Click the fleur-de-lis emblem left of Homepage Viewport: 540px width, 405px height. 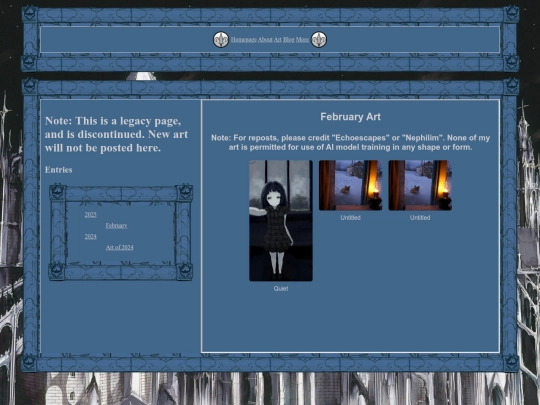point(221,40)
